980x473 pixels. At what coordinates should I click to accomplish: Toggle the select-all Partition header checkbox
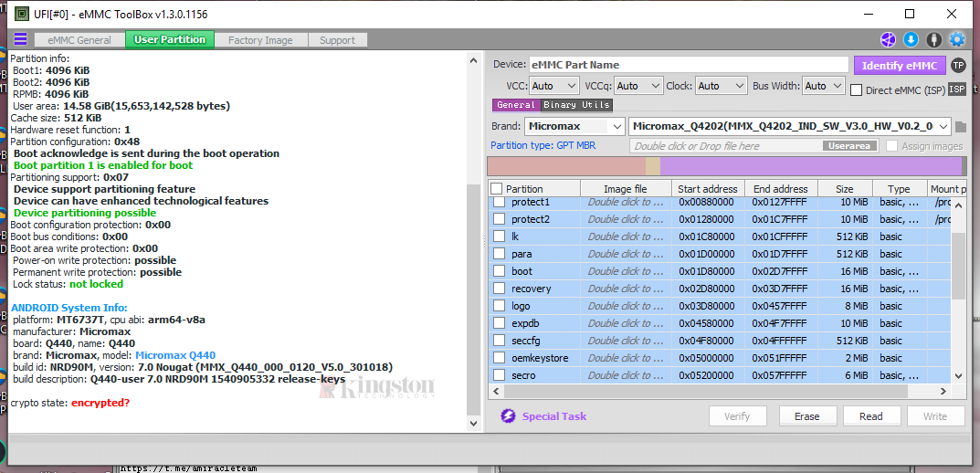click(496, 189)
